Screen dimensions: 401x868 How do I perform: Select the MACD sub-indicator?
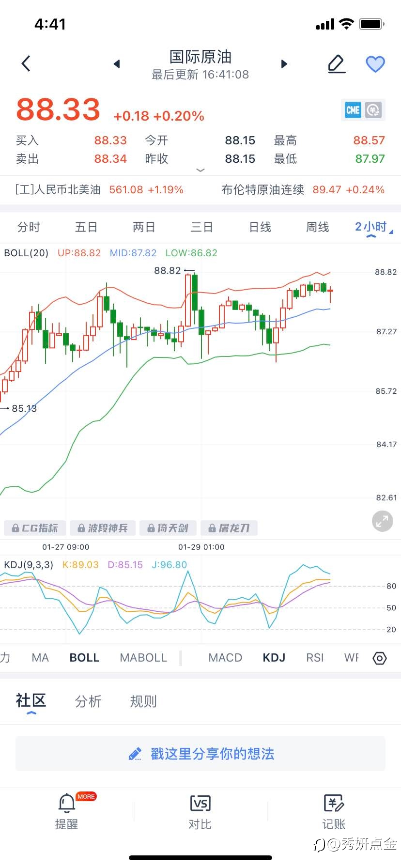point(225,658)
